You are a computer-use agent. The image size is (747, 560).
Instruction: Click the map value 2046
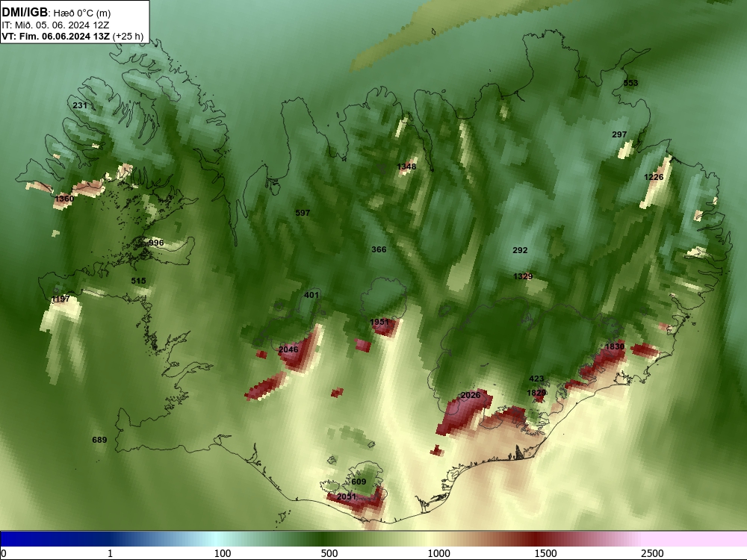pos(288,349)
